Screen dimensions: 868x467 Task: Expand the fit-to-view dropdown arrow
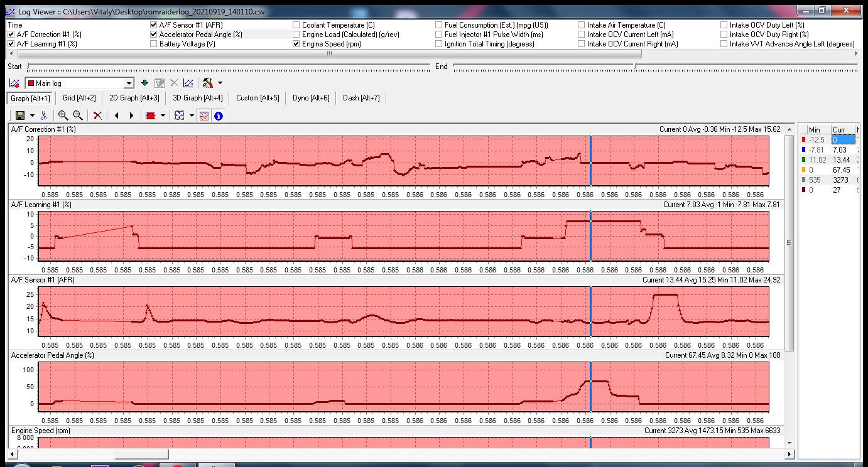192,115
